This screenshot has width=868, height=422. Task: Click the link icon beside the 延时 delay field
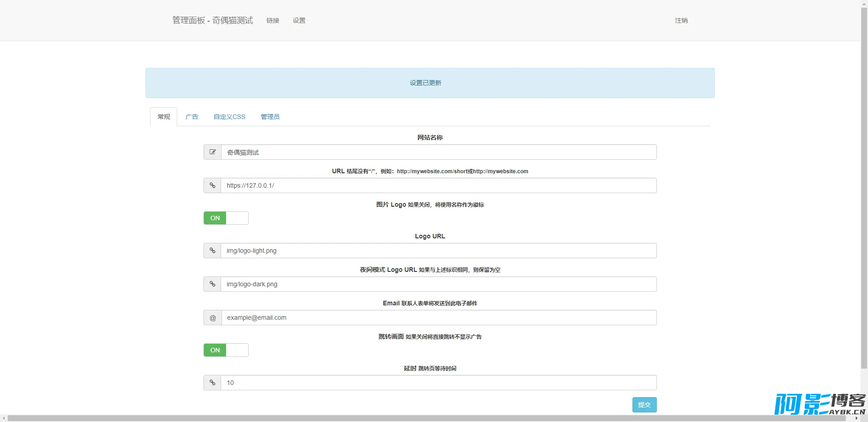pos(212,383)
